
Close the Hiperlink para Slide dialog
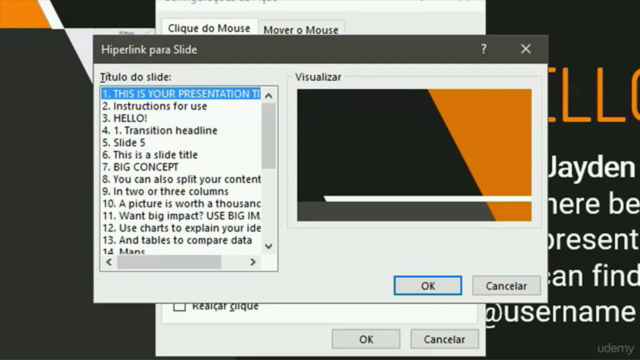526,49
